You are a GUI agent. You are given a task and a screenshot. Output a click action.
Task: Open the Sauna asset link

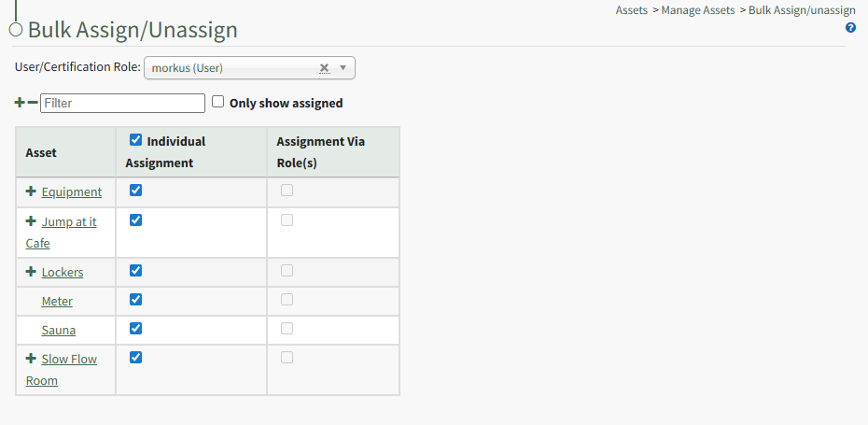[59, 330]
